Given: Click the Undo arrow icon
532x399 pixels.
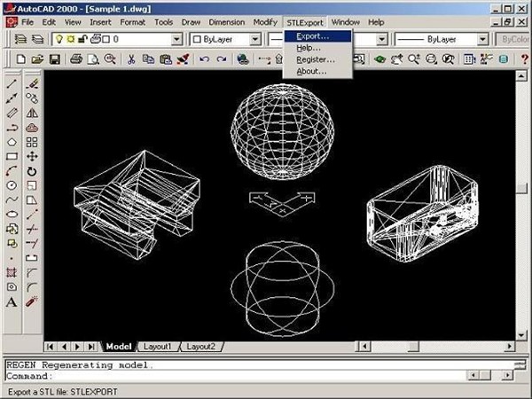Looking at the screenshot, I should [204, 59].
